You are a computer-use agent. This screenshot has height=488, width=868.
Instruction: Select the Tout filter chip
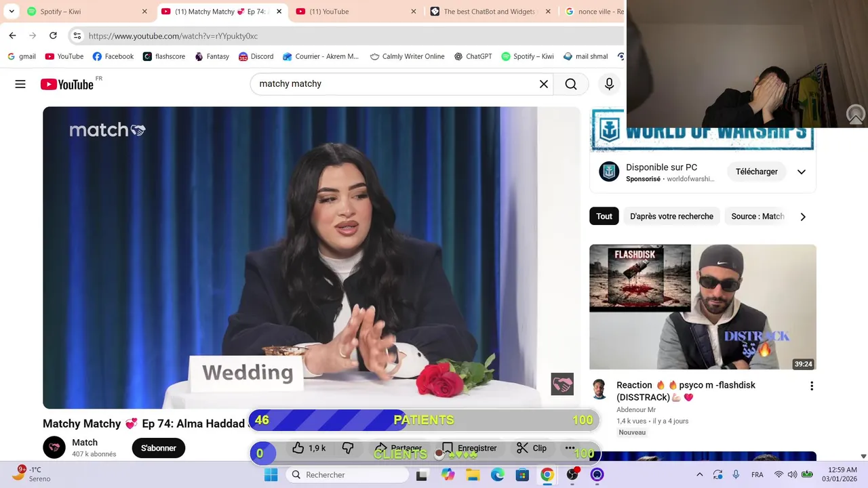604,216
